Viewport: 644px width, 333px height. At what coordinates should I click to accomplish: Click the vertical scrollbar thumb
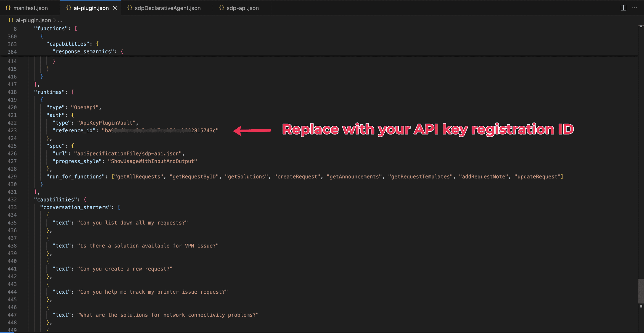coord(641,291)
